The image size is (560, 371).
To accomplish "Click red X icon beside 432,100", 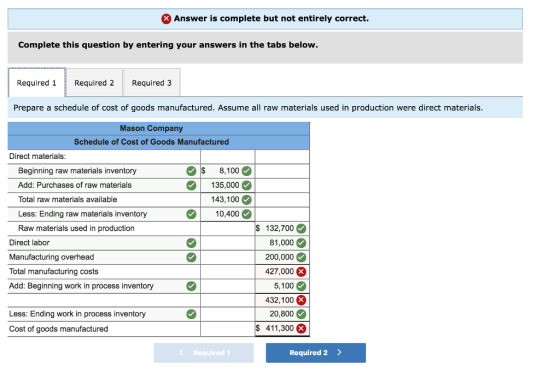I will point(301,300).
